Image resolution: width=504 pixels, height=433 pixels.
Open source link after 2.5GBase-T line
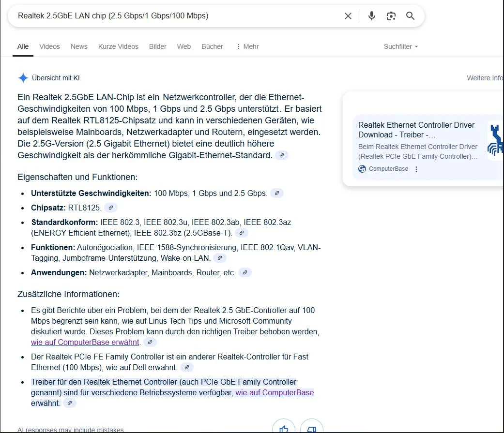click(x=242, y=233)
